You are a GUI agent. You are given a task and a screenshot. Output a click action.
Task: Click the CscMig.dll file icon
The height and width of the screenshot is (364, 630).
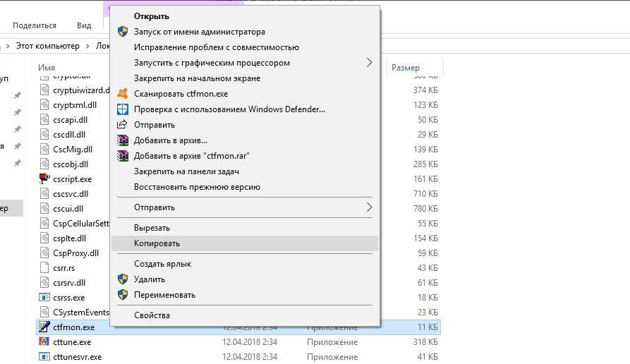44,150
